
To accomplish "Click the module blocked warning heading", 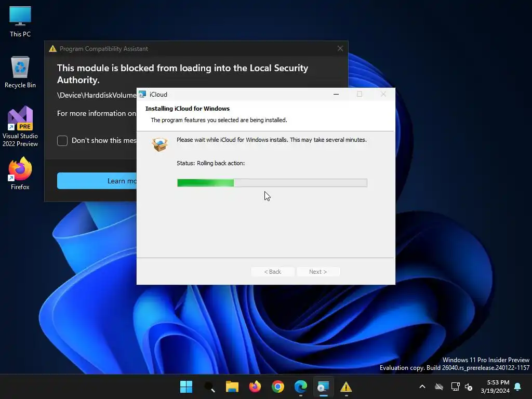I will (x=182, y=74).
